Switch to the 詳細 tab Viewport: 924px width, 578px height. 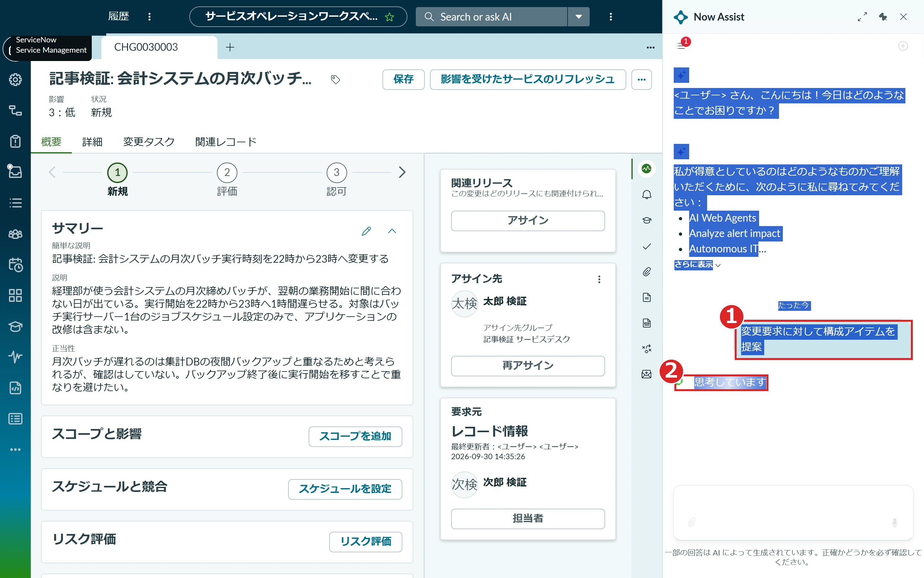click(x=92, y=142)
